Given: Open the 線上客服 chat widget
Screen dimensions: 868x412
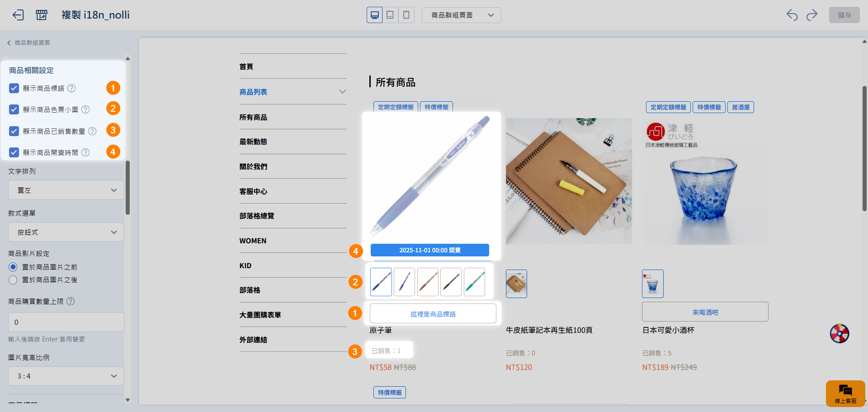Looking at the screenshot, I should 845,393.
